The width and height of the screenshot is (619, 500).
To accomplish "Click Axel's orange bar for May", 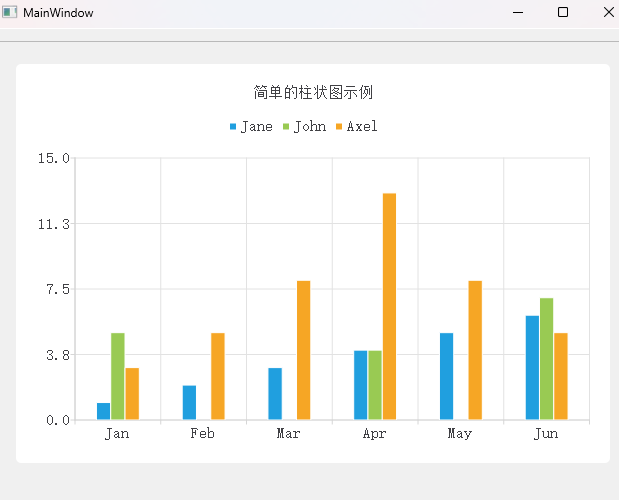I will click(x=475, y=350).
